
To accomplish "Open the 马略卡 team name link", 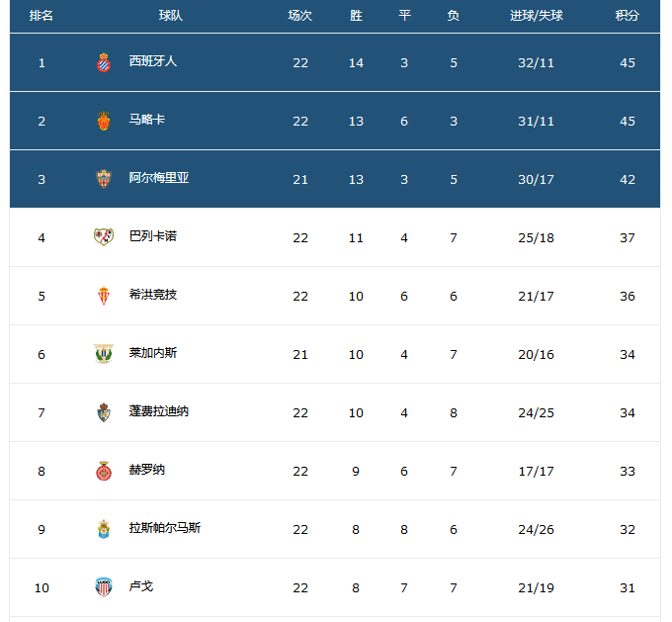I will (x=147, y=120).
